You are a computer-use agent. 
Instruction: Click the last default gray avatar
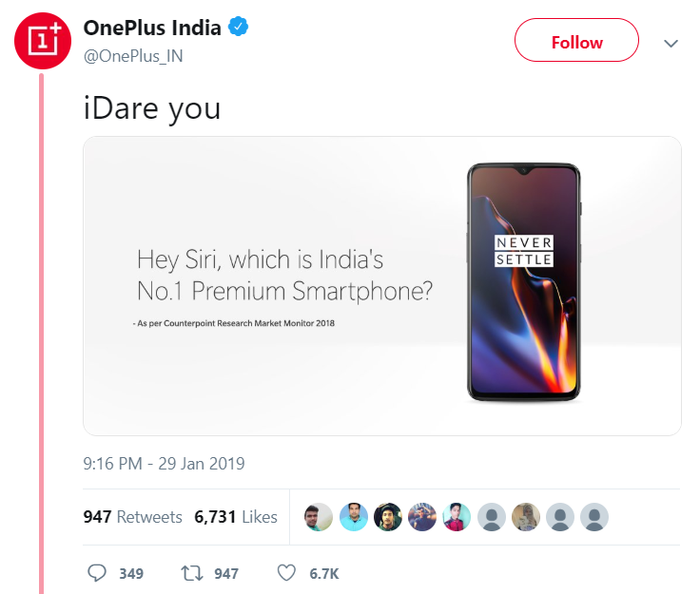point(594,517)
